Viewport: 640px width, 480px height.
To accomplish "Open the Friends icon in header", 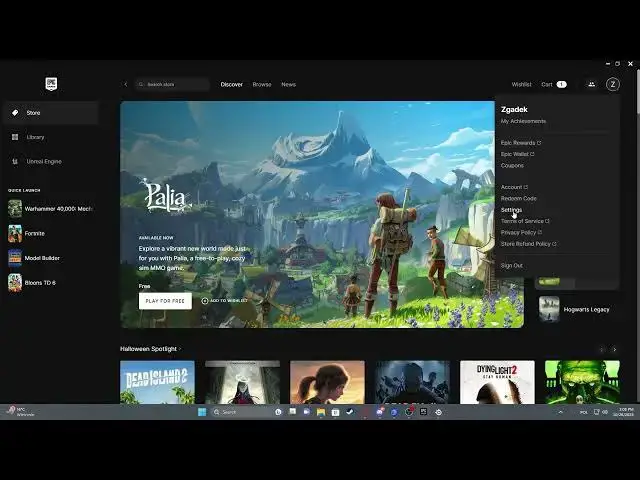I will (591, 84).
